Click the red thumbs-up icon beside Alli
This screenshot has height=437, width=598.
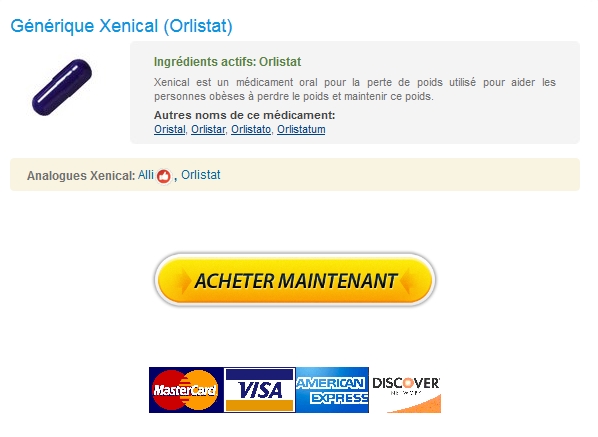point(164,176)
